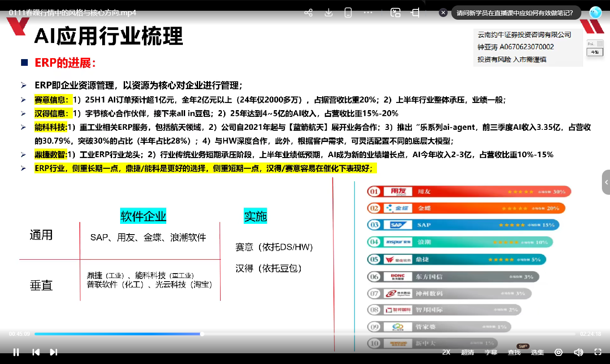Click the video file title 0111春躁行情中的风格与核心方向.mp4
This screenshot has height=364, width=610.
pos(72,13)
